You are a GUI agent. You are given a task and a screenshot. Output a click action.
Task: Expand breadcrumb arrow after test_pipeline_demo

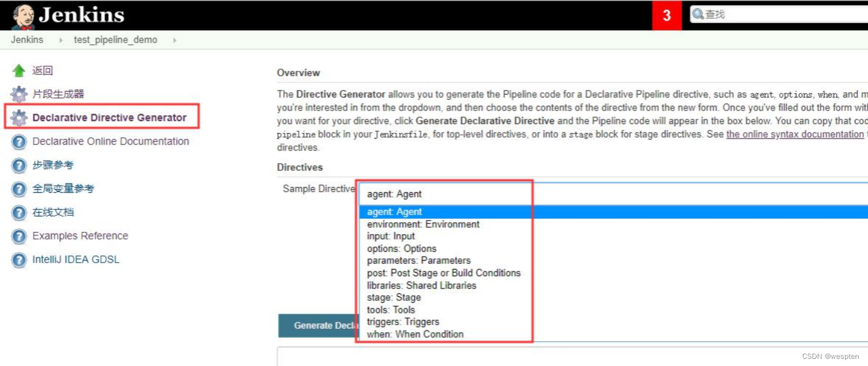(x=174, y=40)
